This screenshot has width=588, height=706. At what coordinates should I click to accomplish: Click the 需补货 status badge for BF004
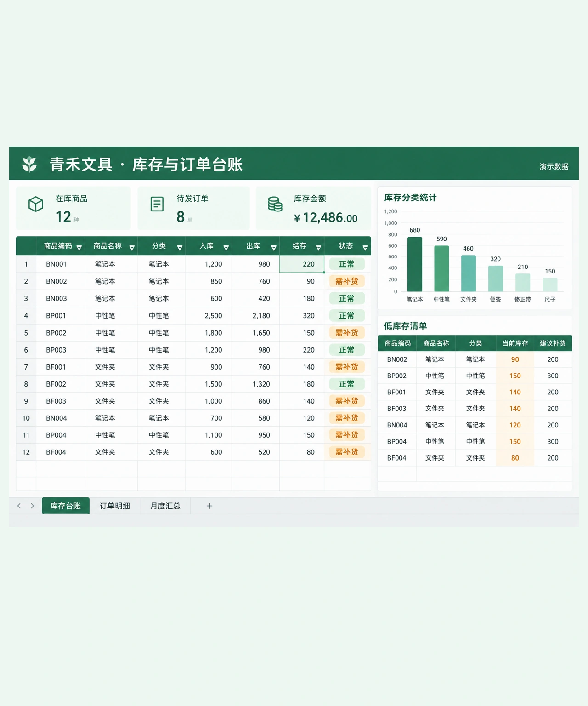click(x=347, y=452)
